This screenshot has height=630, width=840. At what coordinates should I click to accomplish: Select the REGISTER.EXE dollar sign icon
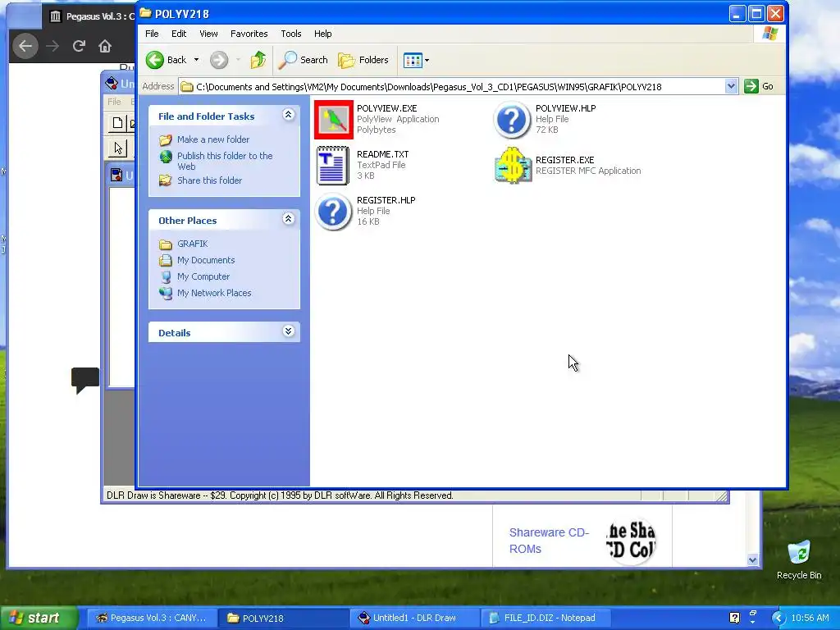click(x=513, y=165)
